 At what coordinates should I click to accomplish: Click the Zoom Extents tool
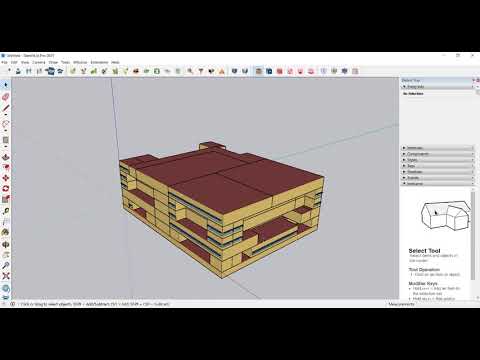pos(6,276)
